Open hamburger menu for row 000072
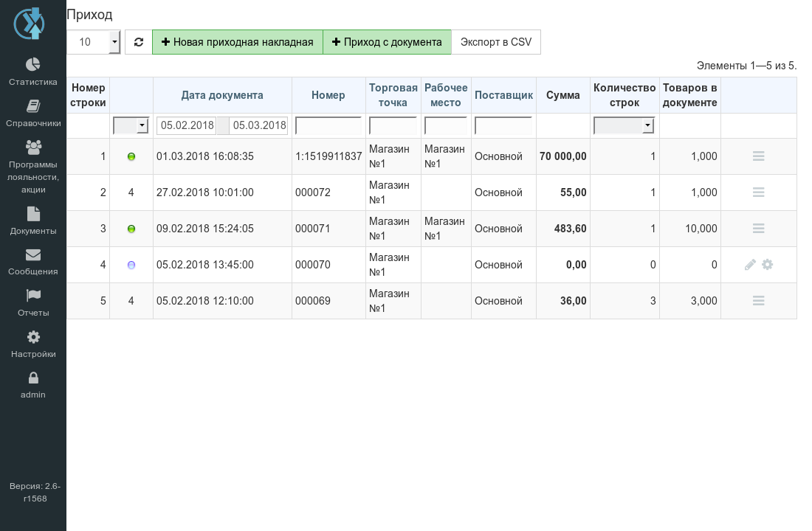 758,192
